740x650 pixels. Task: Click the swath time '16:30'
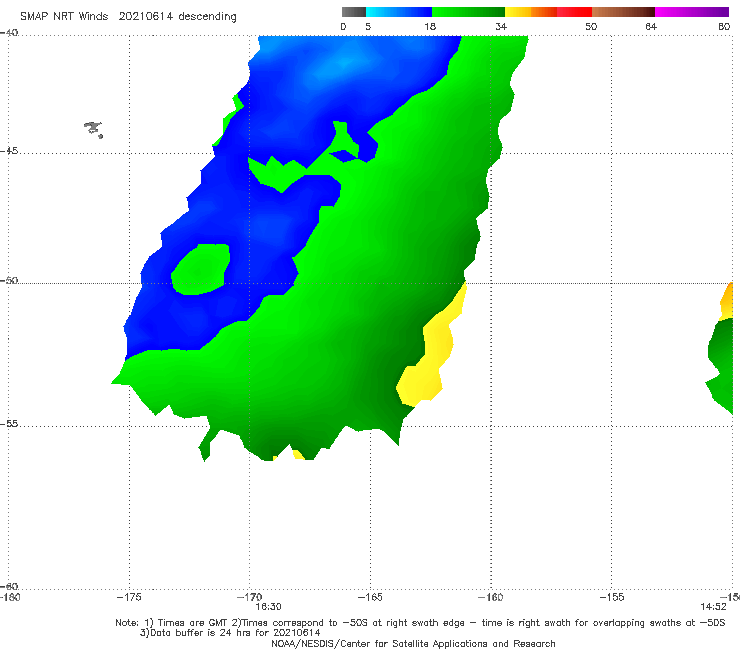click(x=269, y=607)
